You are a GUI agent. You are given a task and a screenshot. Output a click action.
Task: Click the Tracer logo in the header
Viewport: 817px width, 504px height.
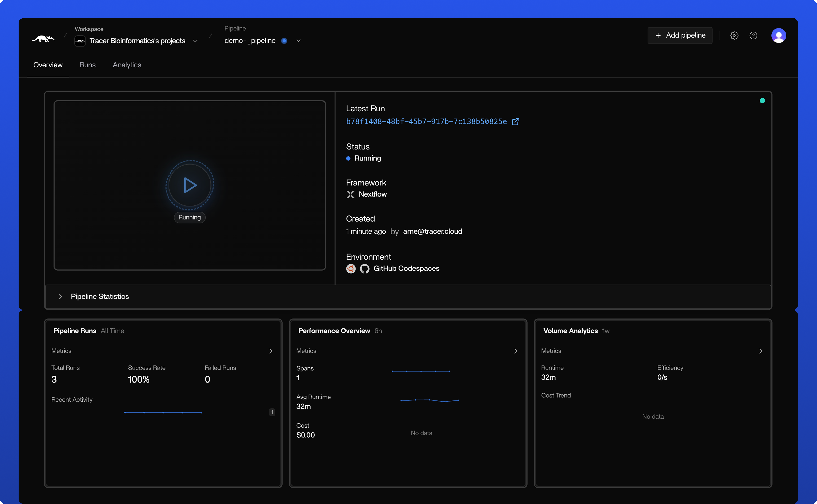click(x=43, y=39)
